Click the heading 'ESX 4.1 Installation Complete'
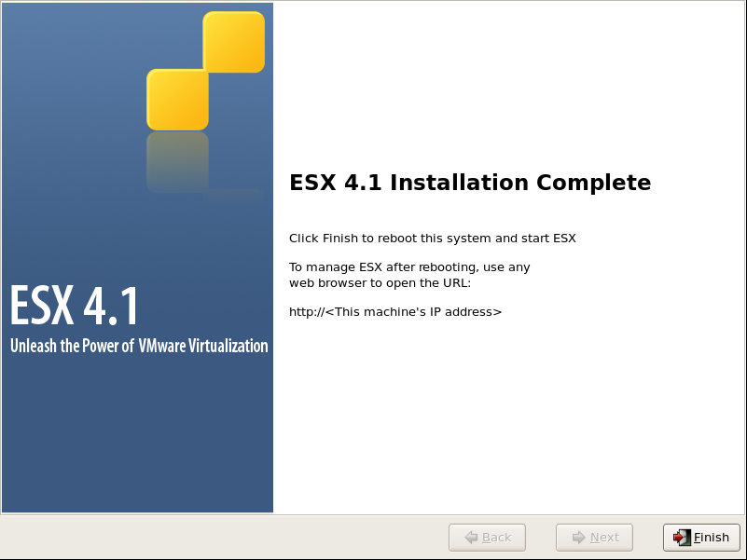This screenshot has width=747, height=560. pos(470,183)
